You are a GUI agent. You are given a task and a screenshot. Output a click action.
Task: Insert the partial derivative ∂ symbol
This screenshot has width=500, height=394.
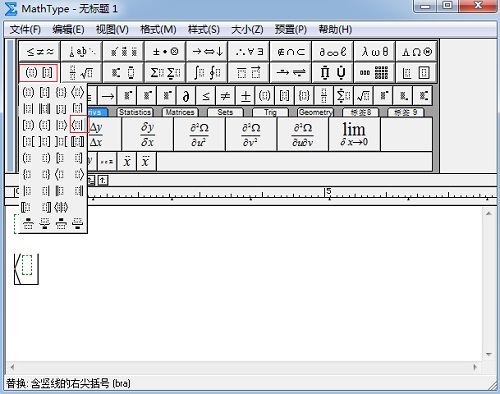pyautogui.click(x=186, y=96)
